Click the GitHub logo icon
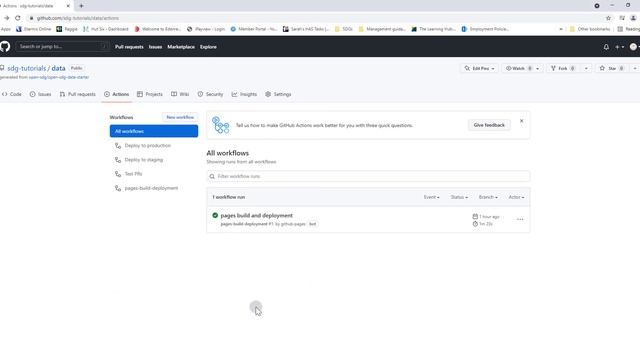Viewport: 640px width, 360px height. [5, 47]
